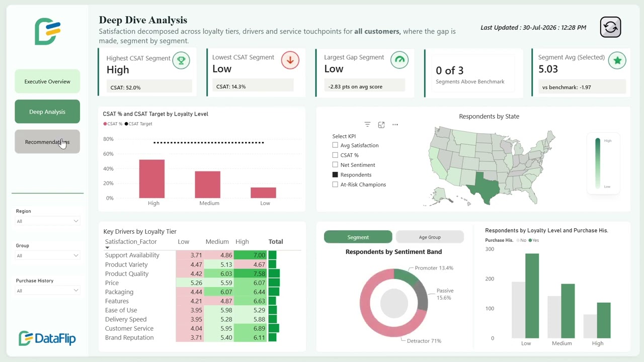Click the Delivery Speed row label
Viewport: 644px width, 362px height.
(x=126, y=319)
